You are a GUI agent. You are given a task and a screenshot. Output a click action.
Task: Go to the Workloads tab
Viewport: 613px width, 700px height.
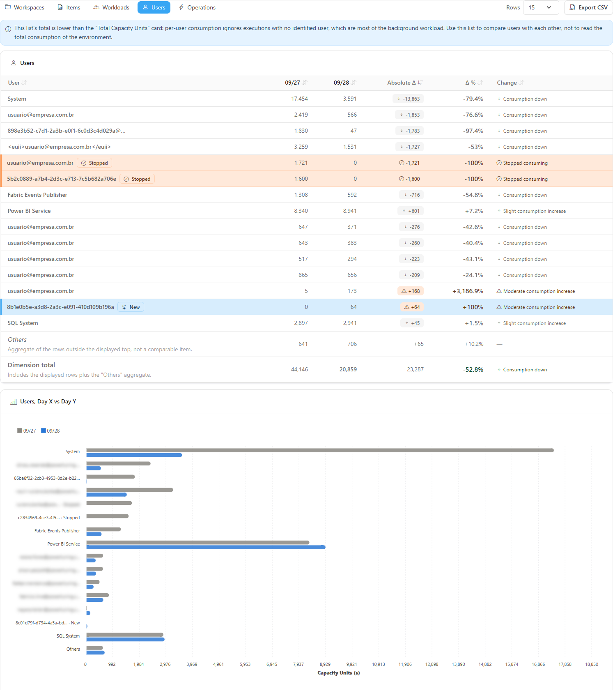pyautogui.click(x=111, y=7)
